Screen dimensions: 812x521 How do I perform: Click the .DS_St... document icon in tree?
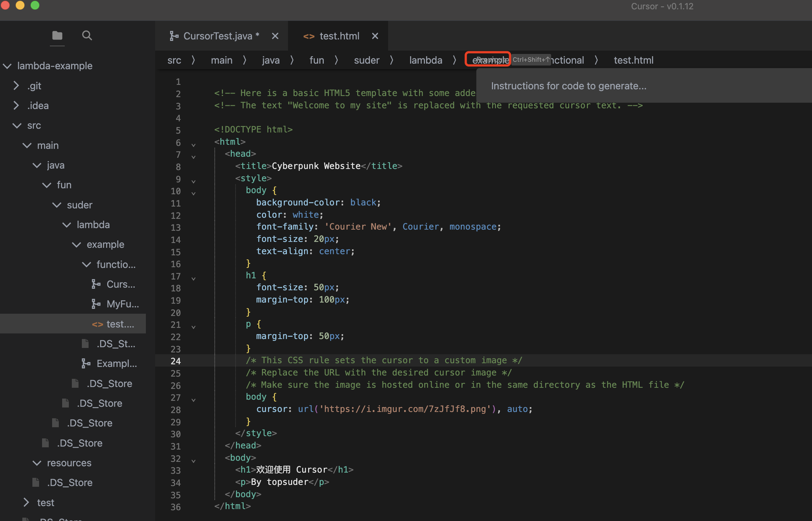coord(85,343)
